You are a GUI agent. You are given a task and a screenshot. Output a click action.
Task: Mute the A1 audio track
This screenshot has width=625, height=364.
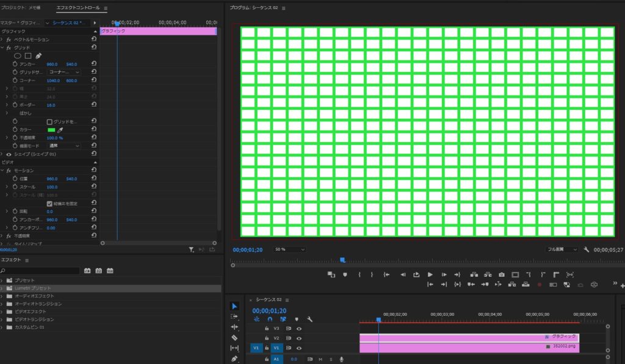coord(320,359)
